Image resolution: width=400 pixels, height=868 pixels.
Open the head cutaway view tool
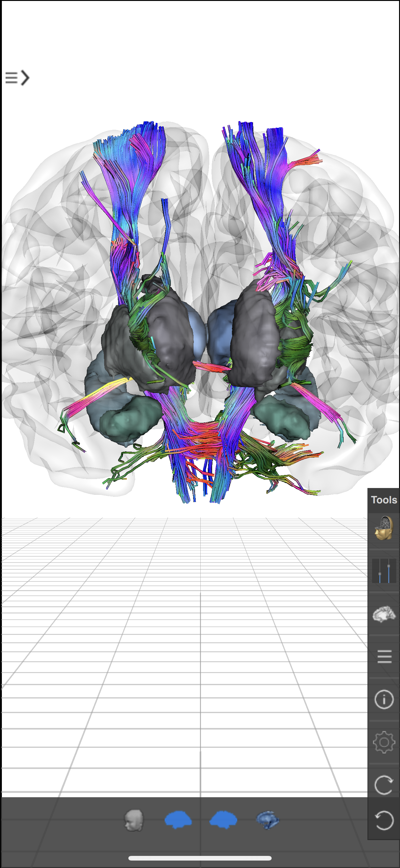(x=384, y=528)
